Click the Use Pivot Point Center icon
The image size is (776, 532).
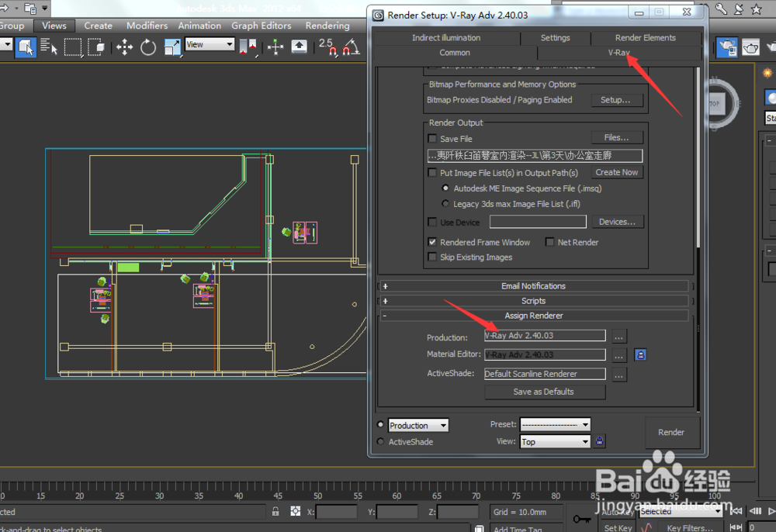point(248,47)
